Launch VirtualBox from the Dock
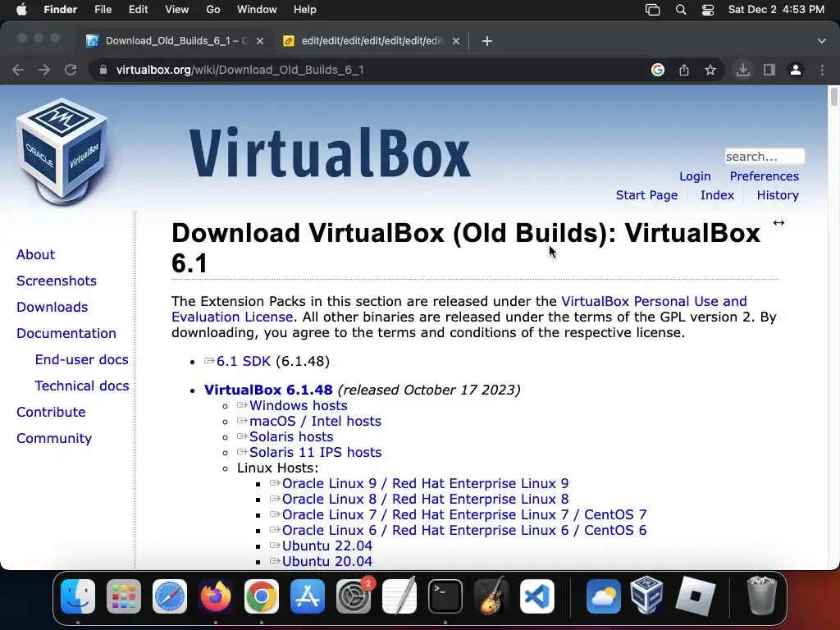 [646, 596]
